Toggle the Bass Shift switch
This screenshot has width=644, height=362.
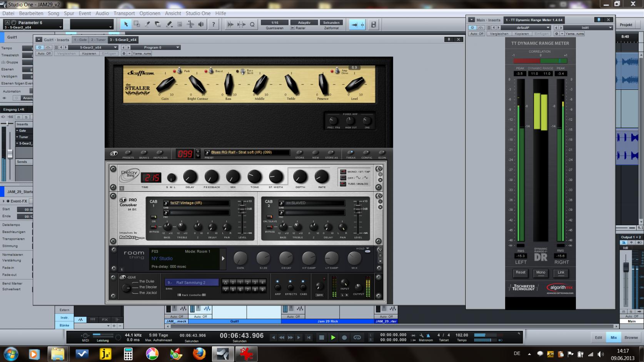click(x=243, y=71)
